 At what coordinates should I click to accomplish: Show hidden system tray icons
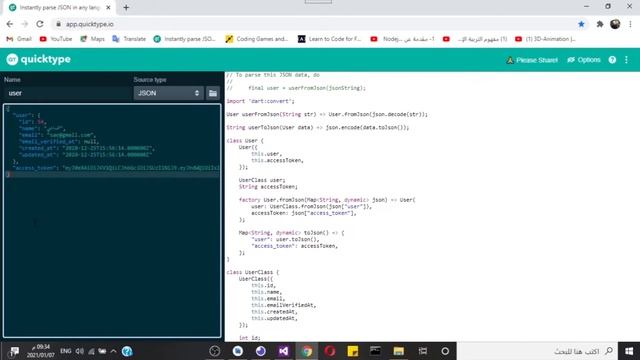[x=113, y=351]
